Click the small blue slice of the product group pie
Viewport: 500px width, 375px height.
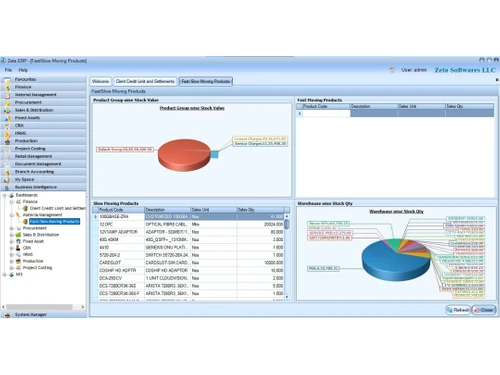point(214,154)
